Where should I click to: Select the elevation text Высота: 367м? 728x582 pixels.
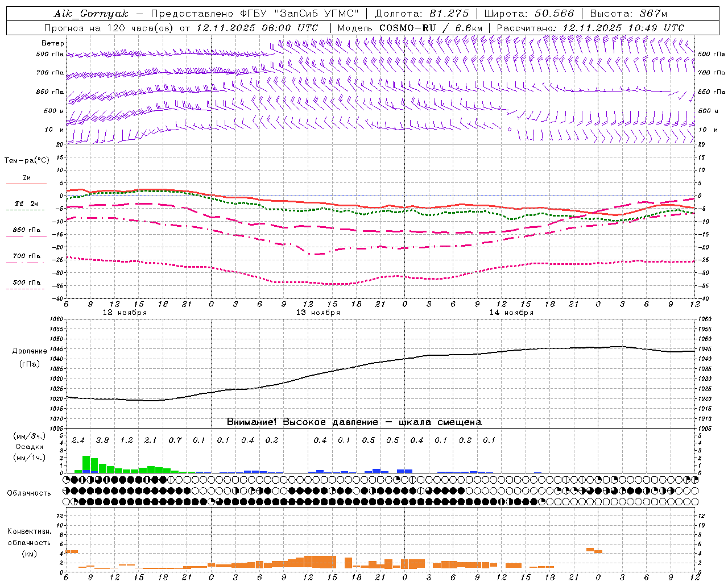click(x=628, y=14)
